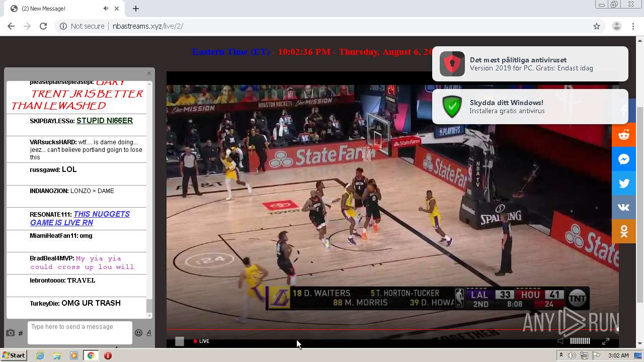This screenshot has height=362, width=644.
Task: Share stream on Reddit
Action: click(x=624, y=135)
